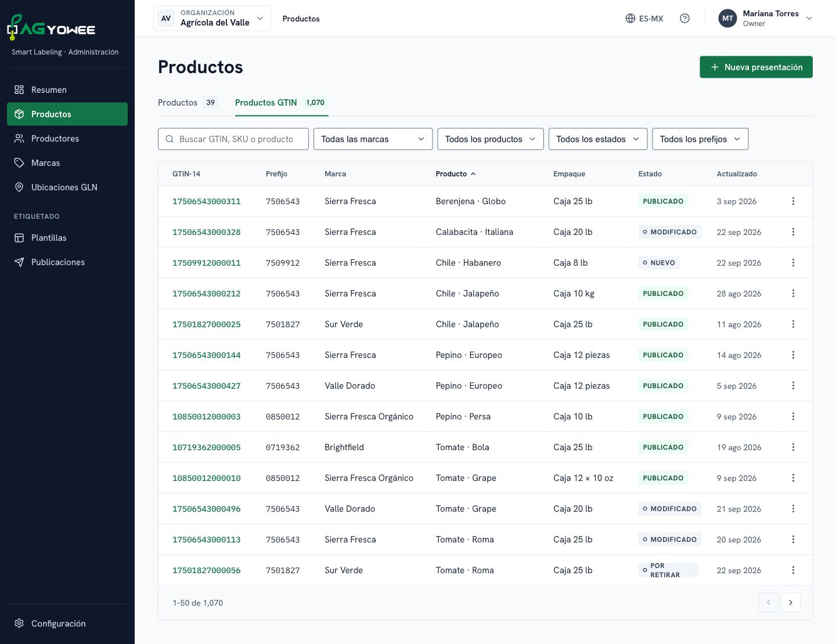Open the Agrícola del Valle organization switcher
This screenshot has height=644, width=836.
tap(212, 19)
